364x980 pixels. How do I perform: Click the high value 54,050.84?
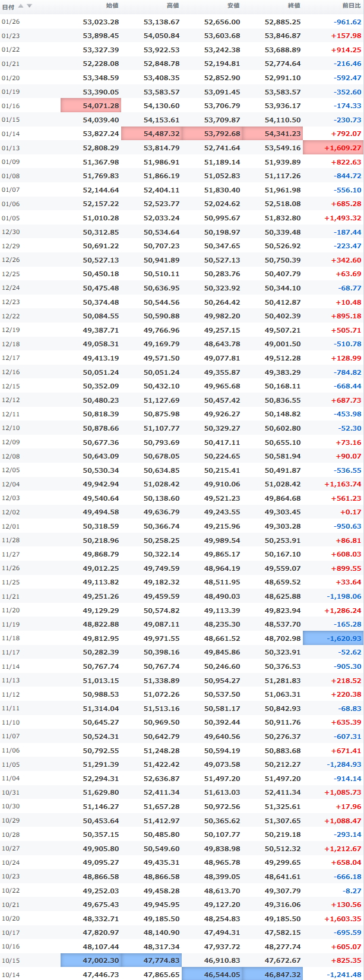[x=162, y=36]
